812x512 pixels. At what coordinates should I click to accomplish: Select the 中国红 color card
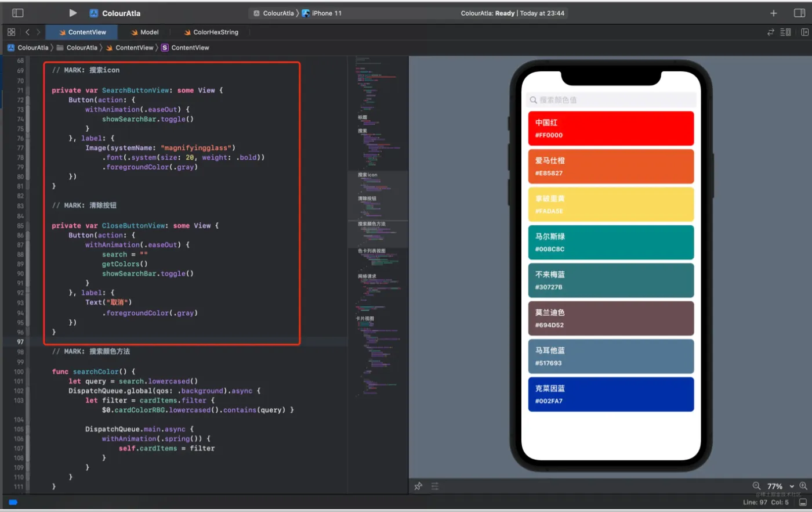click(x=611, y=128)
